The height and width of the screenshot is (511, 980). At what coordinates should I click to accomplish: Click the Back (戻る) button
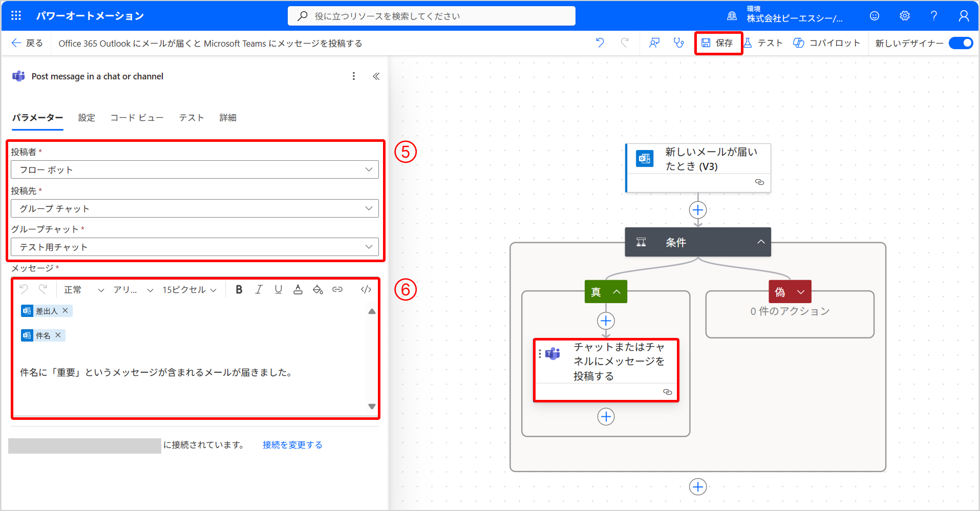[28, 43]
